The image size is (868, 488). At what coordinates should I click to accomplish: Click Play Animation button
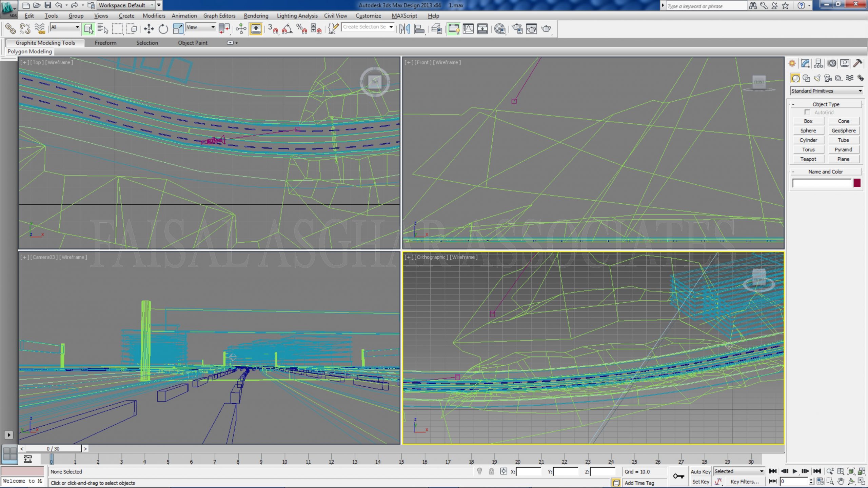794,471
